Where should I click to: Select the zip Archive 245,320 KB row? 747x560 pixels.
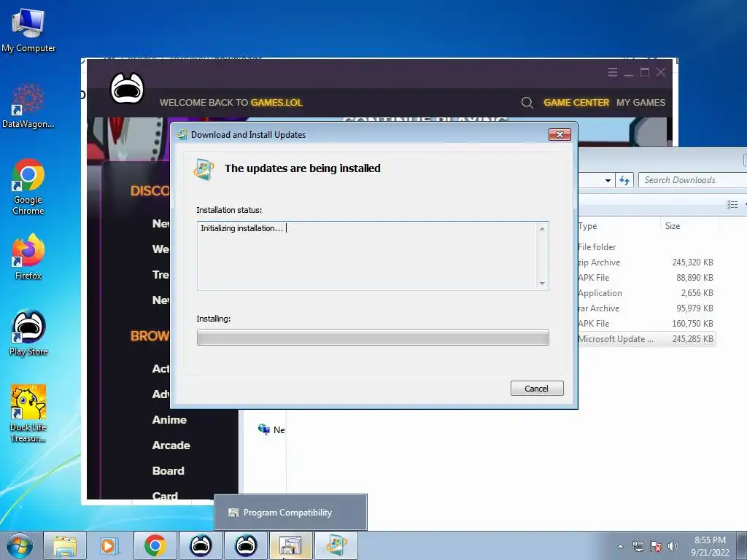pyautogui.click(x=646, y=262)
